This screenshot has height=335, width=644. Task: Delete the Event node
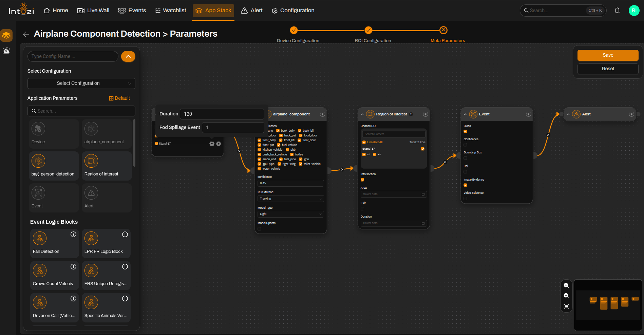coord(528,114)
